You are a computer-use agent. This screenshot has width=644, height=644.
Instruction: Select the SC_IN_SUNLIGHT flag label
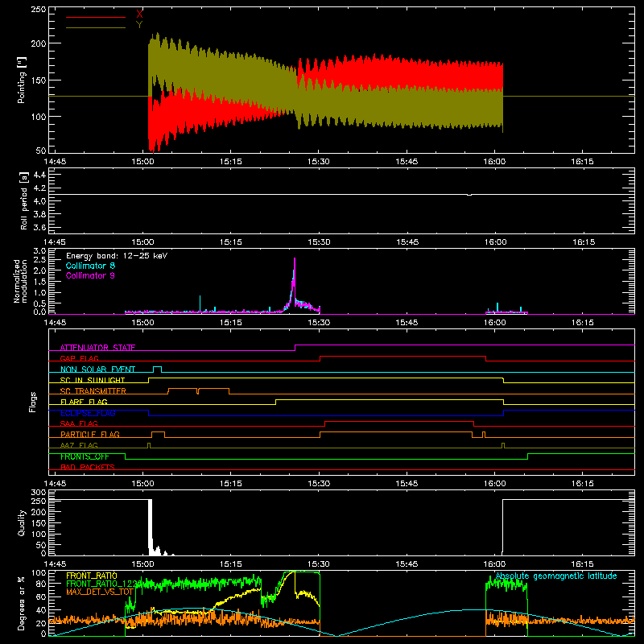pyautogui.click(x=93, y=380)
